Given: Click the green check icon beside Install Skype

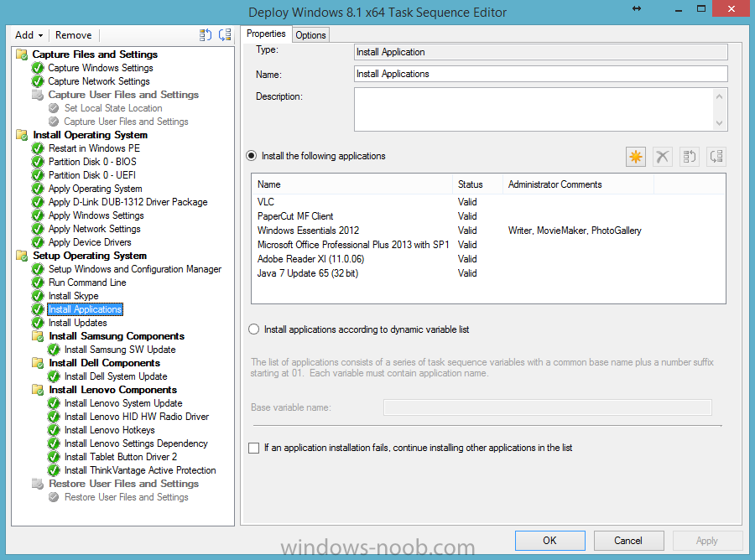Looking at the screenshot, I should click(x=38, y=296).
